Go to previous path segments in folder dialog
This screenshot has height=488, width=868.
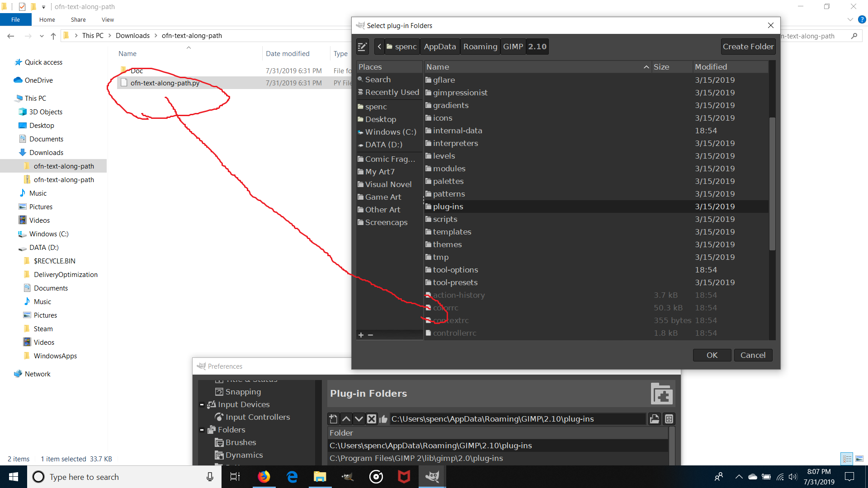click(379, 47)
